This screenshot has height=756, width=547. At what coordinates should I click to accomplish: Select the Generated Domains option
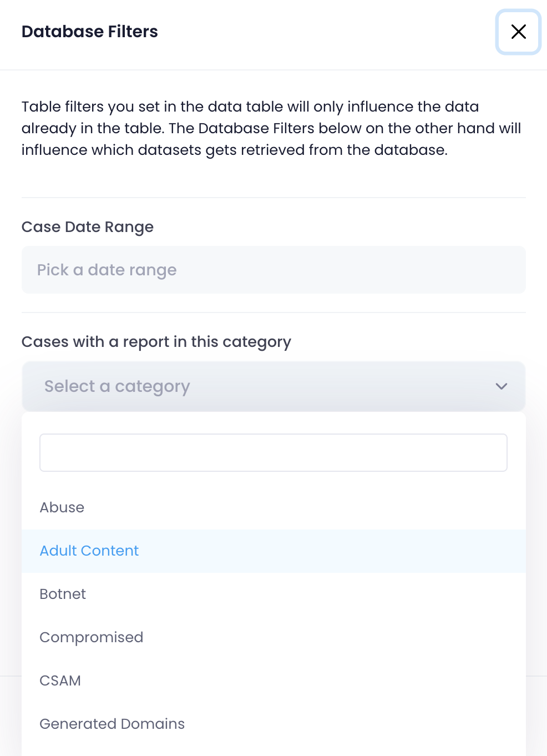point(112,724)
